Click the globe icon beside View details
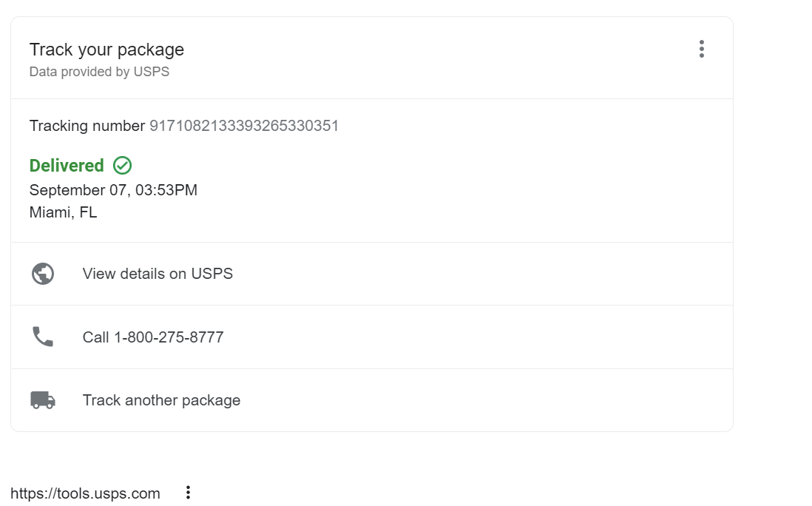The width and height of the screenshot is (812, 506). pos(43,274)
